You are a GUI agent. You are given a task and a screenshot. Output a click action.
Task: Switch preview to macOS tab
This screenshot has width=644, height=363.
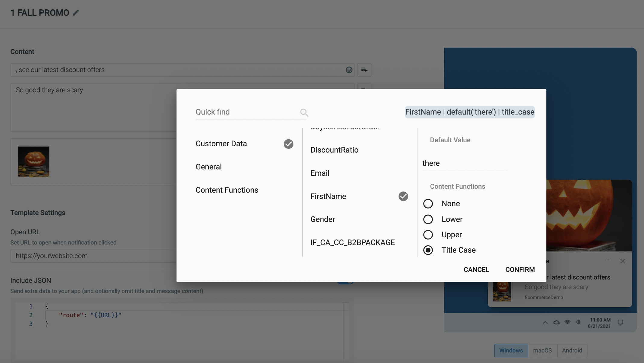542,350
